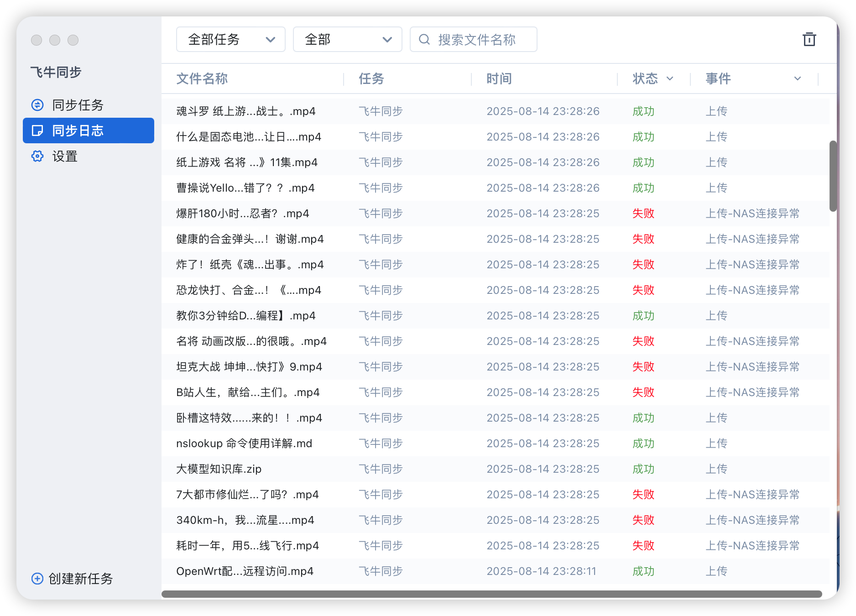Click the settings gear icon
This screenshot has height=616, width=856.
click(x=37, y=156)
